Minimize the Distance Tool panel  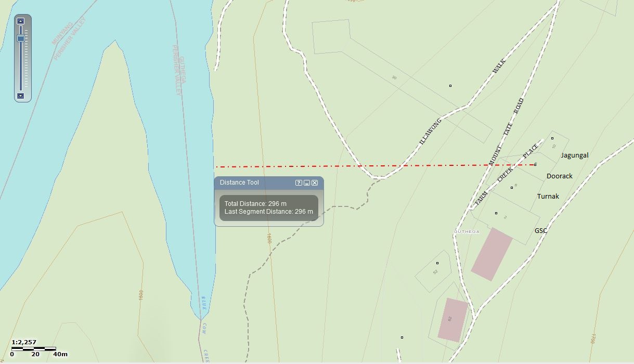[x=307, y=183]
